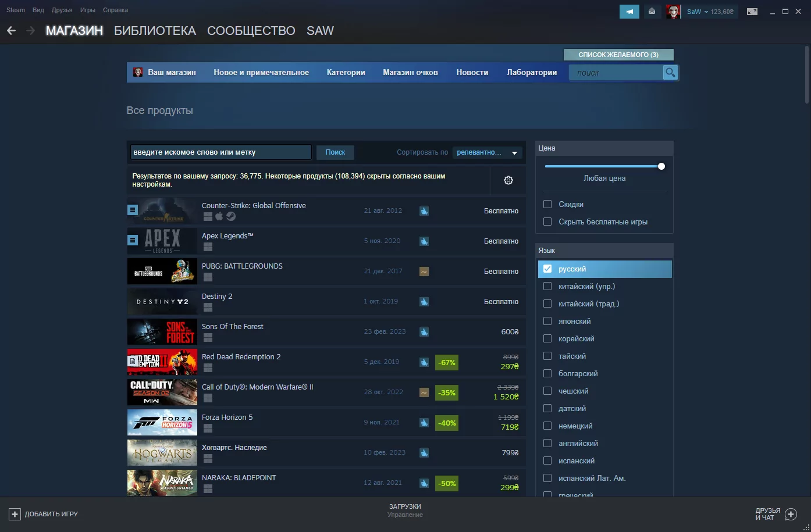
Task: Open the Новое и примечательное menu
Action: [261, 72]
